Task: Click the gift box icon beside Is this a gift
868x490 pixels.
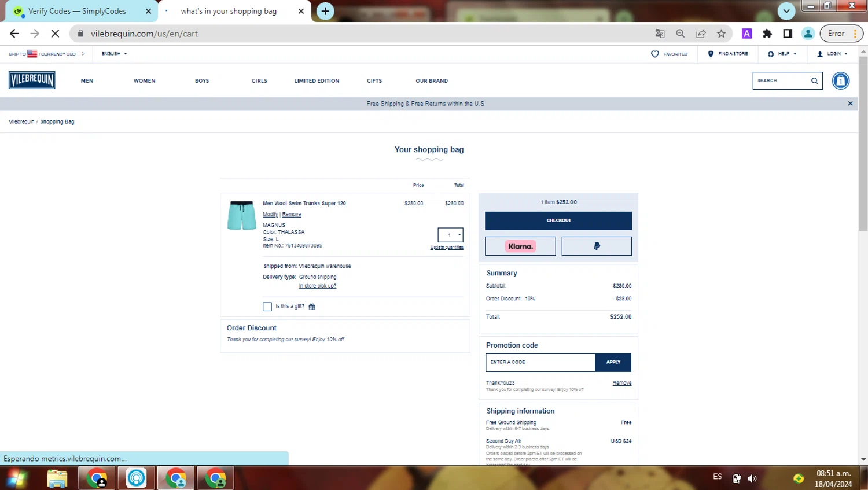Action: (312, 307)
